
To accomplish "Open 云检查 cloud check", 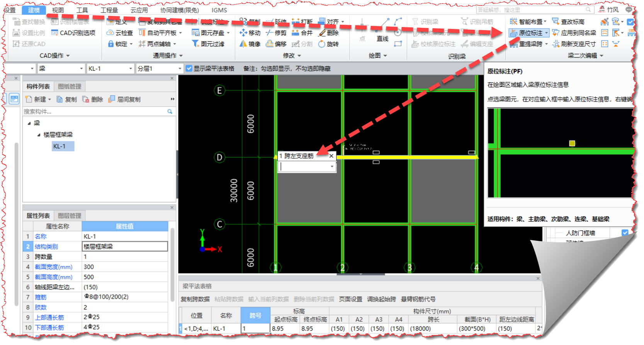I will (120, 33).
